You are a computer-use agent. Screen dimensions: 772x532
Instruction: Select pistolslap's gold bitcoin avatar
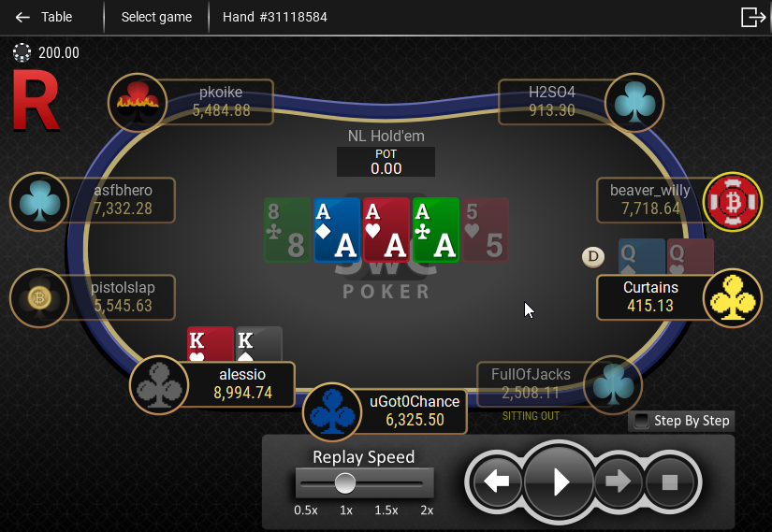pos(39,297)
